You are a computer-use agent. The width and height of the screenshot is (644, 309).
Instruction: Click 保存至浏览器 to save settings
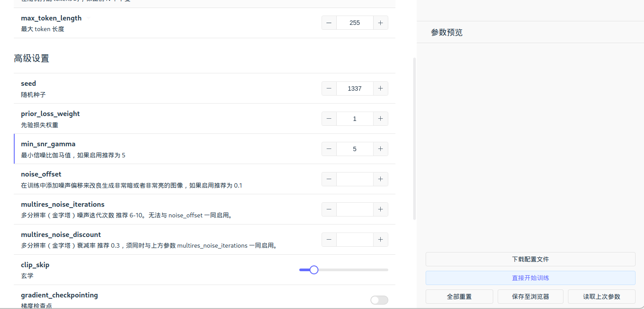(530, 296)
